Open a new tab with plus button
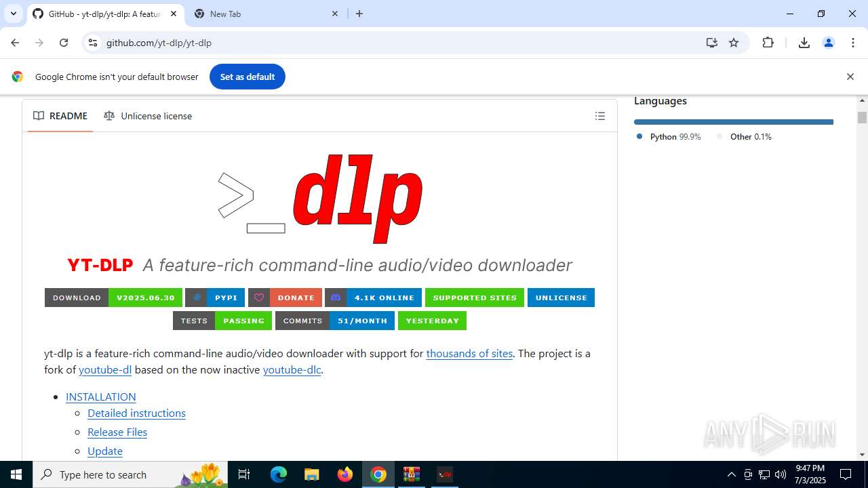Viewport: 868px width, 488px height. (x=359, y=14)
